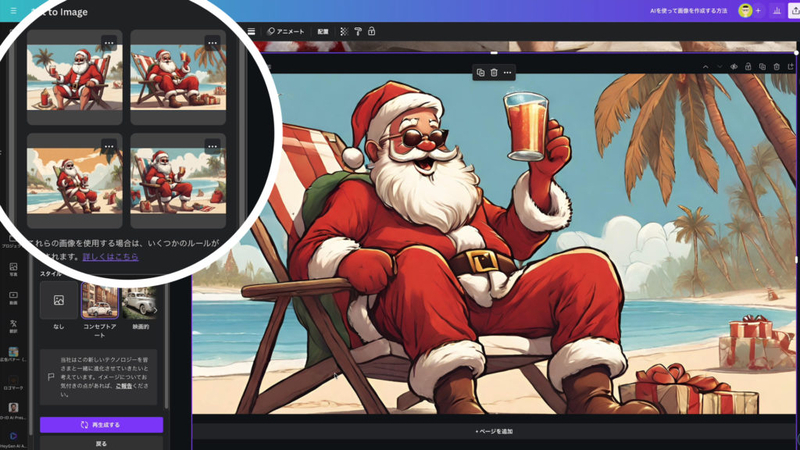Show more styles with right chevron
This screenshot has height=450, width=800.
[155, 310]
